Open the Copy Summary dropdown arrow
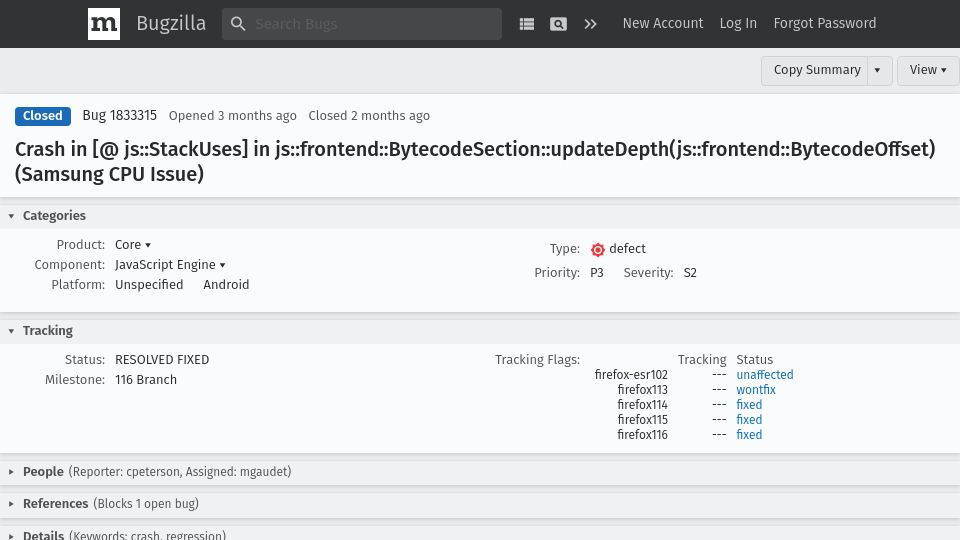Image resolution: width=960 pixels, height=540 pixels. 878,70
